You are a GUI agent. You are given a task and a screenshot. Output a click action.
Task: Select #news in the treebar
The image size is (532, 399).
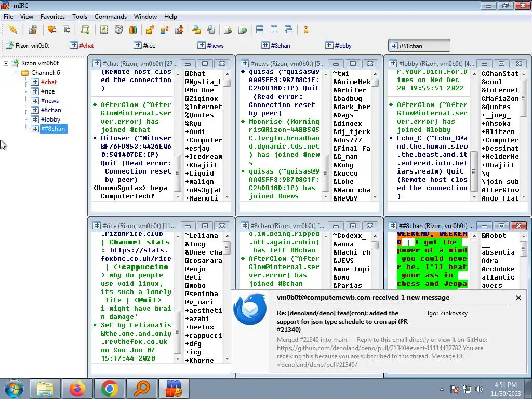49,101
